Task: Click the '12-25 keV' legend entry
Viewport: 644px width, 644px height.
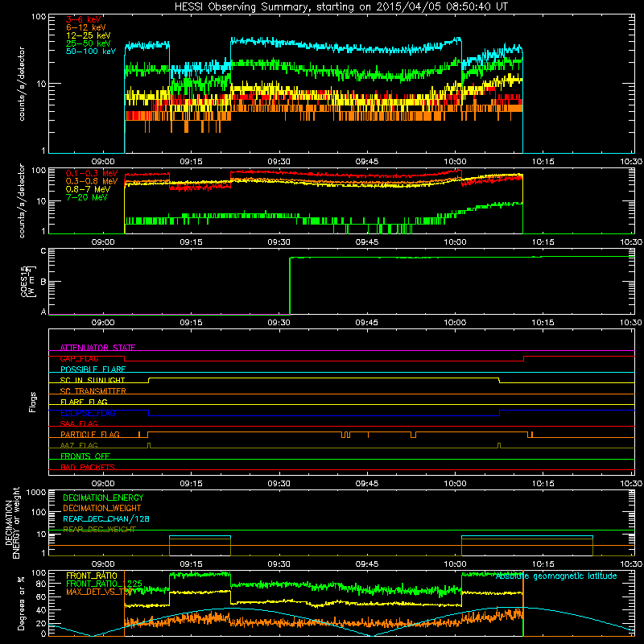Action: (88, 35)
